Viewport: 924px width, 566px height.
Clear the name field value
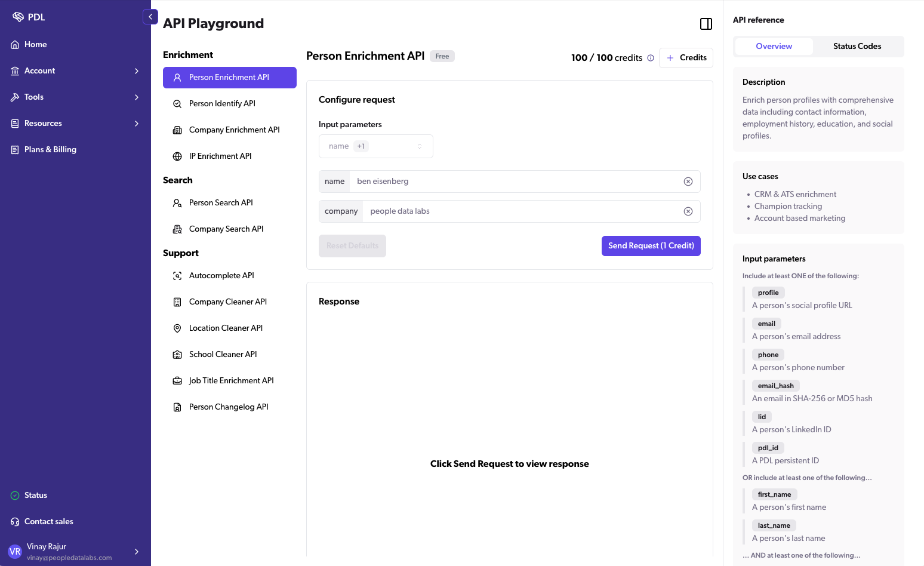click(x=688, y=182)
